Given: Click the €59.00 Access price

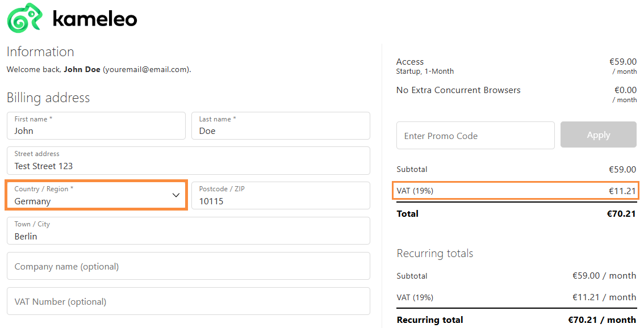Looking at the screenshot, I should (623, 62).
